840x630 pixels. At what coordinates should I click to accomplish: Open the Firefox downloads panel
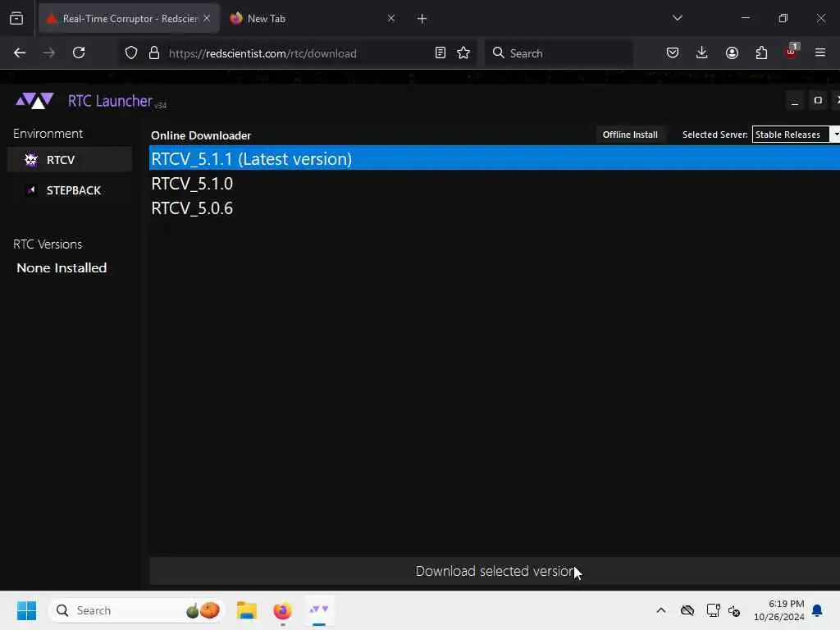702,53
